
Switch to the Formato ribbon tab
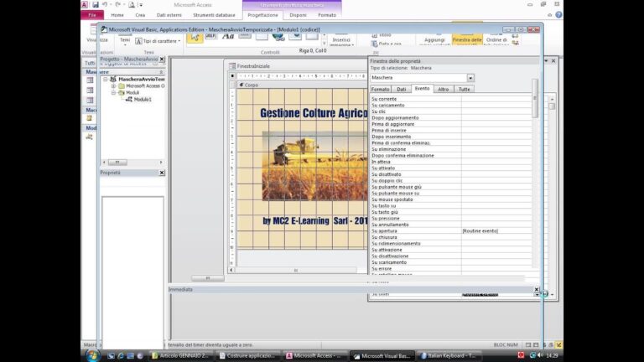(327, 15)
